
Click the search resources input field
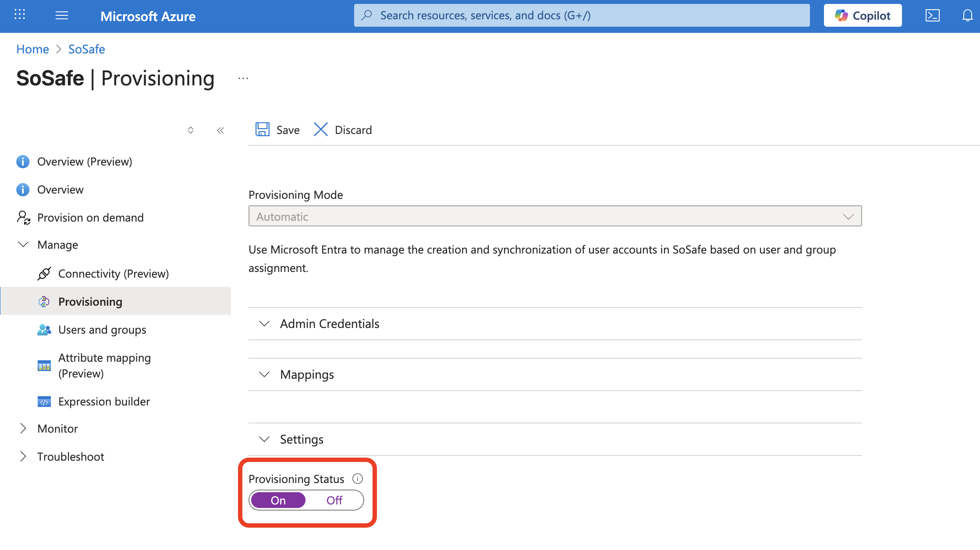pos(582,16)
